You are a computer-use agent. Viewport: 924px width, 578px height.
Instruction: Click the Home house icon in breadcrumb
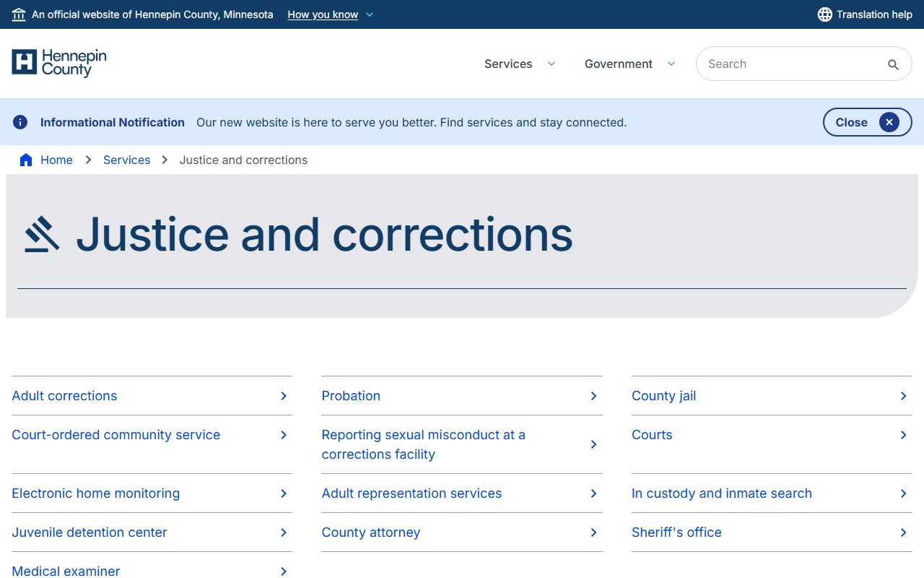coord(26,160)
